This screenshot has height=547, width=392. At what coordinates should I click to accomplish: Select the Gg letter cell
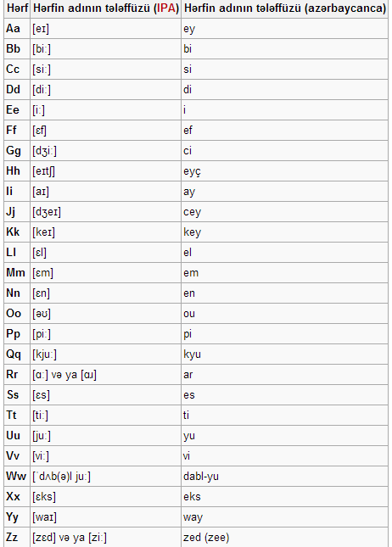click(x=17, y=151)
